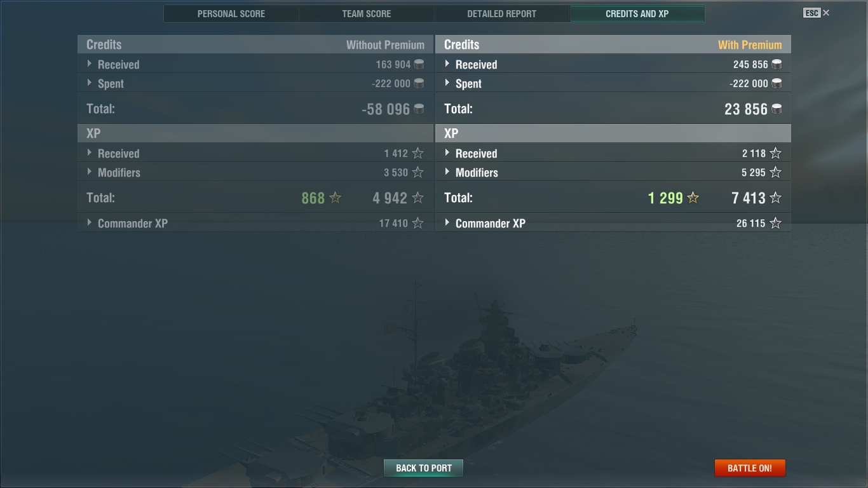The image size is (868, 488).
Task: Click the star icon beside Commander XP 26 115
Action: (x=775, y=223)
